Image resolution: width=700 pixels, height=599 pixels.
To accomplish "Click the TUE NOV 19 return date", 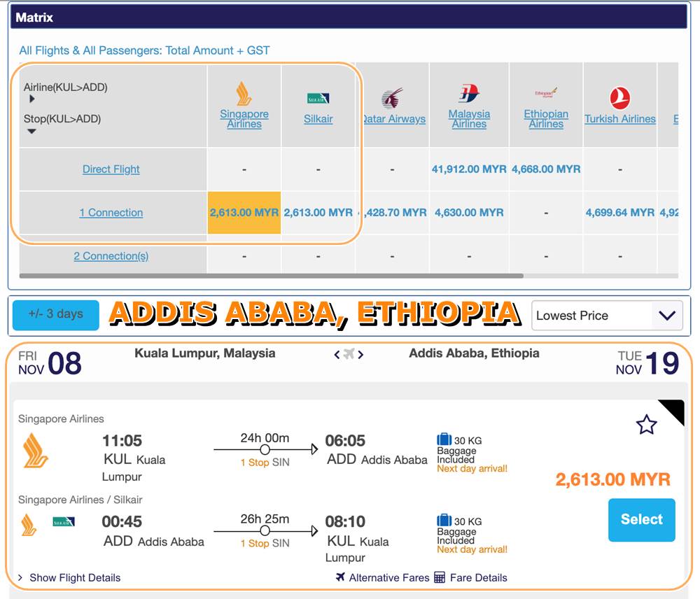I will (x=647, y=363).
